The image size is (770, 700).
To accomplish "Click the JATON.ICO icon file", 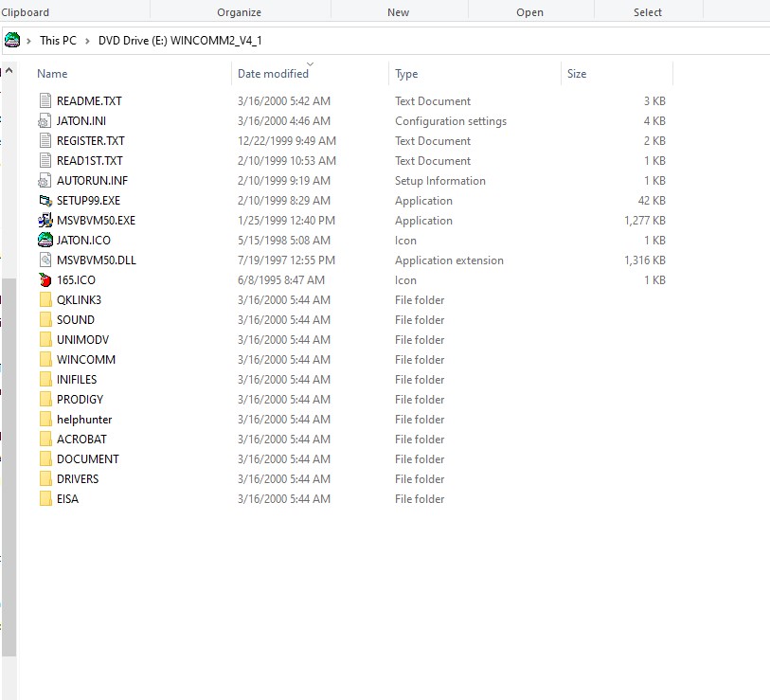I will point(45,241).
